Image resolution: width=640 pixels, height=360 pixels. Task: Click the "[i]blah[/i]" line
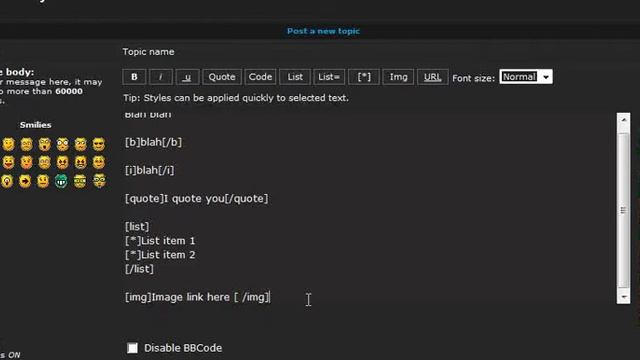coord(149,170)
